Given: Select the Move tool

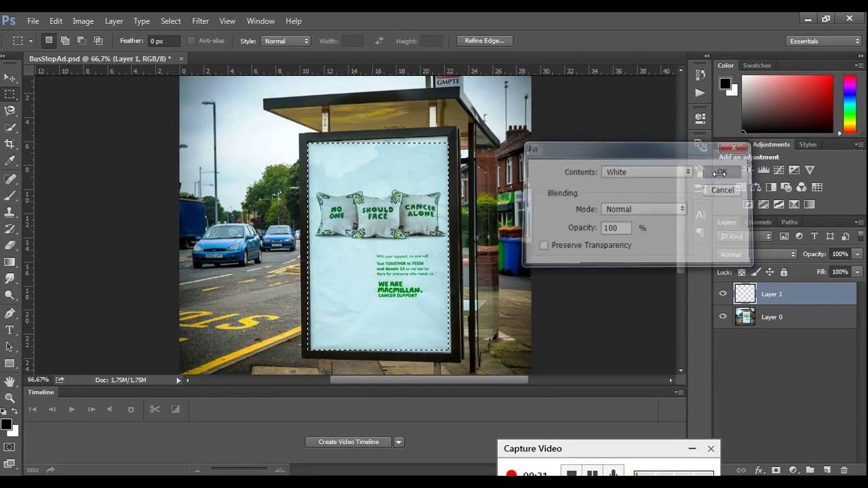Looking at the screenshot, I should pyautogui.click(x=9, y=78).
